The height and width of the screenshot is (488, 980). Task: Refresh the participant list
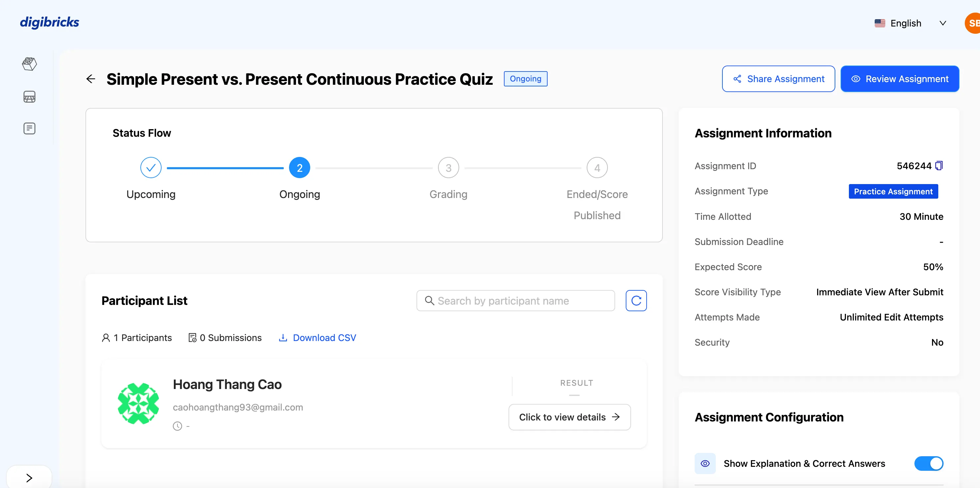click(x=636, y=301)
